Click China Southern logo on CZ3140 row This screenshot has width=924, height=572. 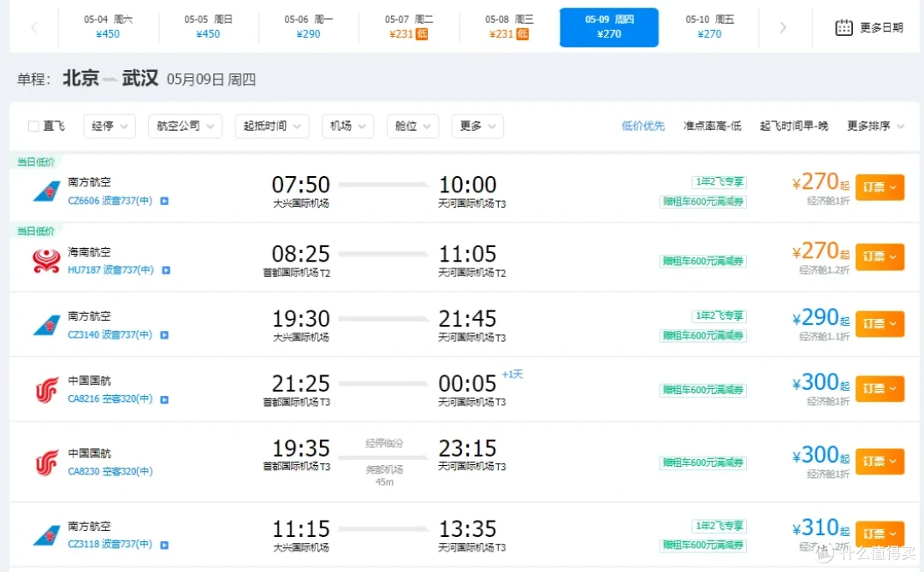[46, 325]
